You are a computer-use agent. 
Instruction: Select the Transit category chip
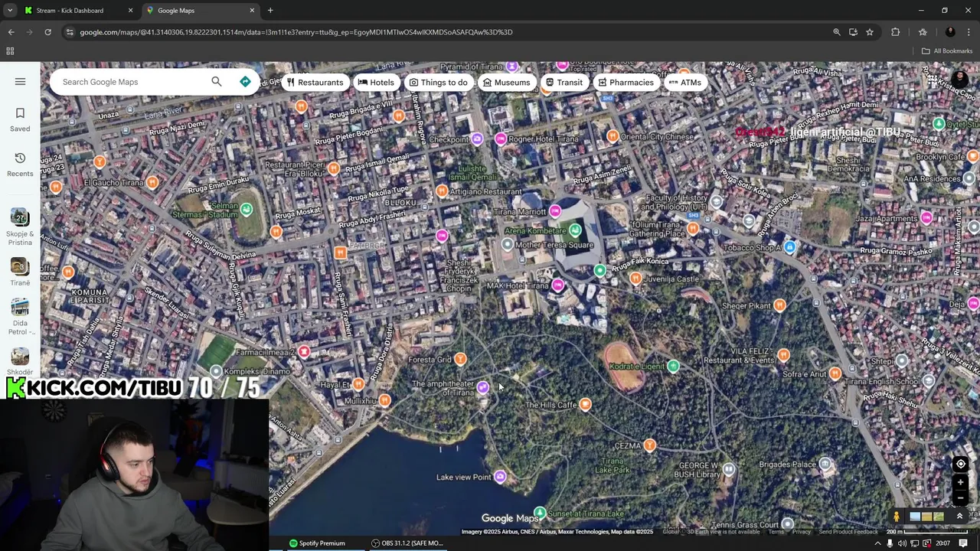(x=563, y=82)
